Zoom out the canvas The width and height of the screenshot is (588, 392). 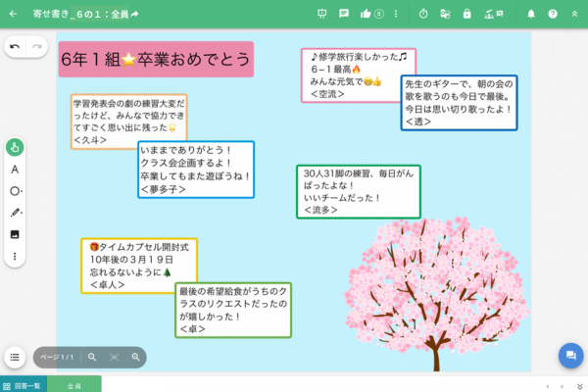click(x=92, y=357)
